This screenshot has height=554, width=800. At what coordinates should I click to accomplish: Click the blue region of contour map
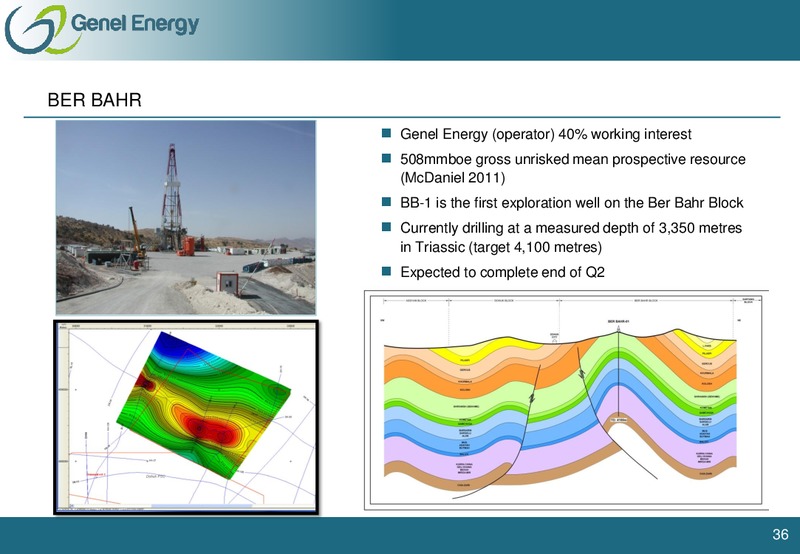click(x=179, y=348)
